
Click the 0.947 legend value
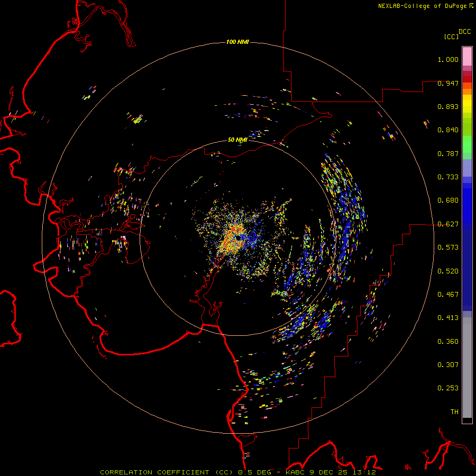[x=448, y=83]
